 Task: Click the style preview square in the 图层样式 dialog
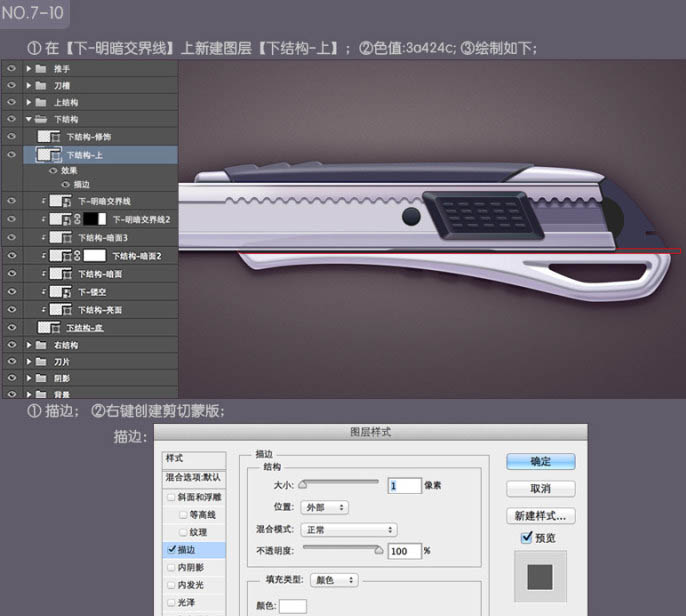540,577
